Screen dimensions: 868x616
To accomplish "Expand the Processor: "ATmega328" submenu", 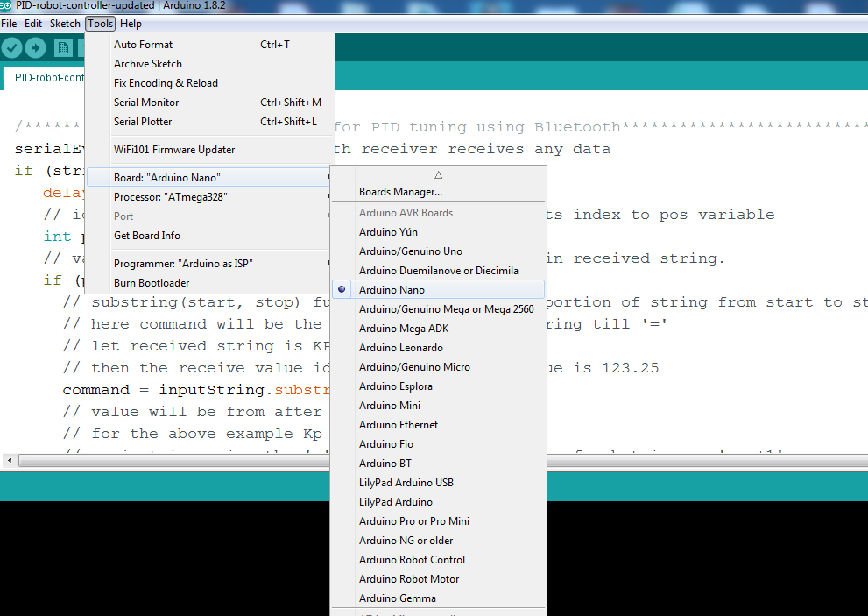I will pyautogui.click(x=209, y=196).
